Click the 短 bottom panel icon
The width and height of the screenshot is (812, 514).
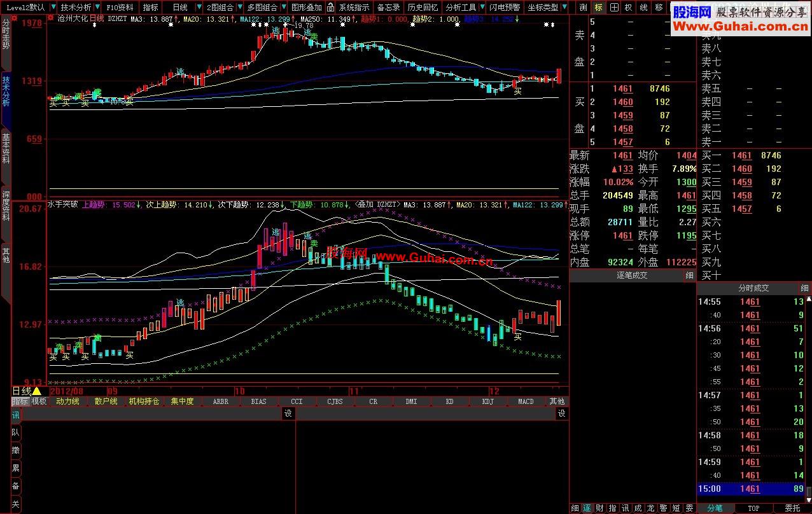676,508
